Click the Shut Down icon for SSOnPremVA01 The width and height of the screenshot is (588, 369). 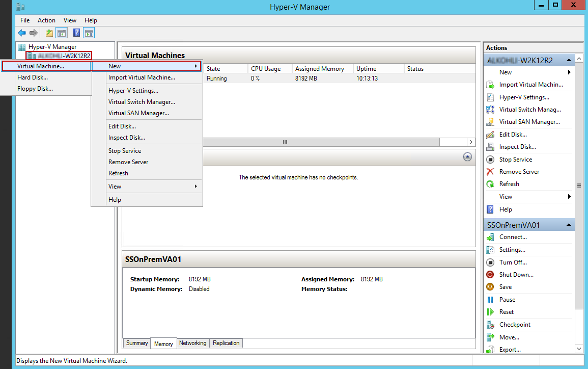pos(490,274)
